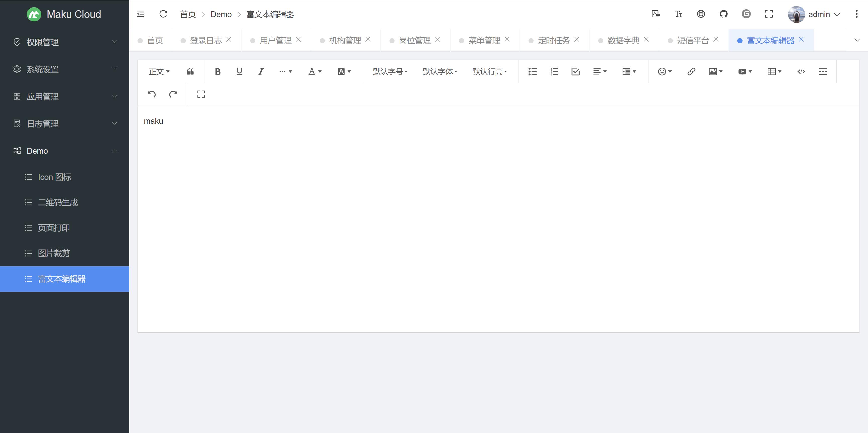Toggle editor fullscreen mode icon
This screenshot has height=433, width=868.
coord(201,94)
